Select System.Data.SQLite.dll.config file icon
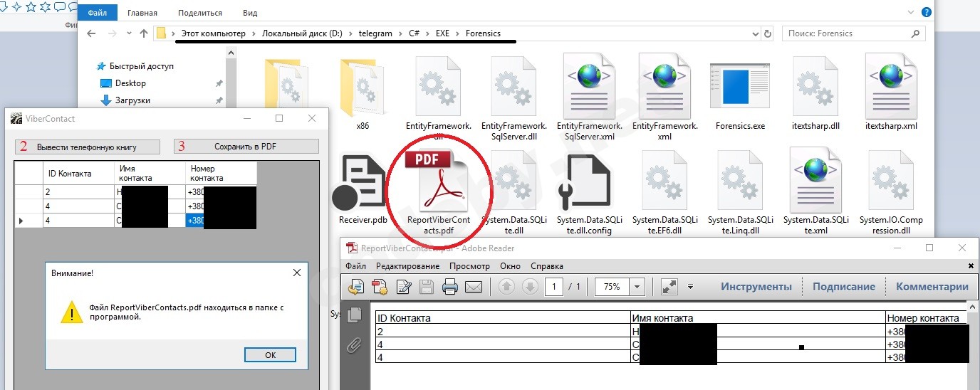Viewport: 980px width, 390px height. point(585,183)
